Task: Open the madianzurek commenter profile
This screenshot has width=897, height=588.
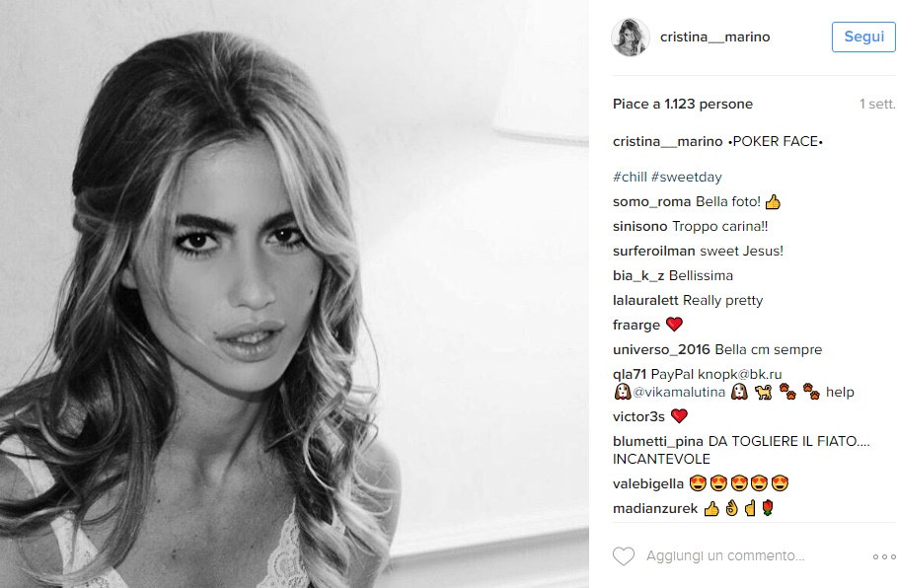Action: click(x=655, y=508)
